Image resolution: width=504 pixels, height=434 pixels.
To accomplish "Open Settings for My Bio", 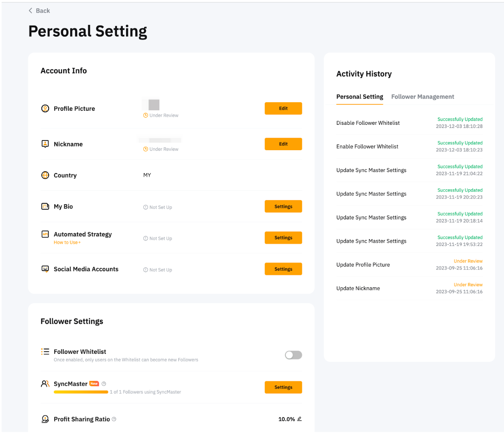I will click(283, 207).
